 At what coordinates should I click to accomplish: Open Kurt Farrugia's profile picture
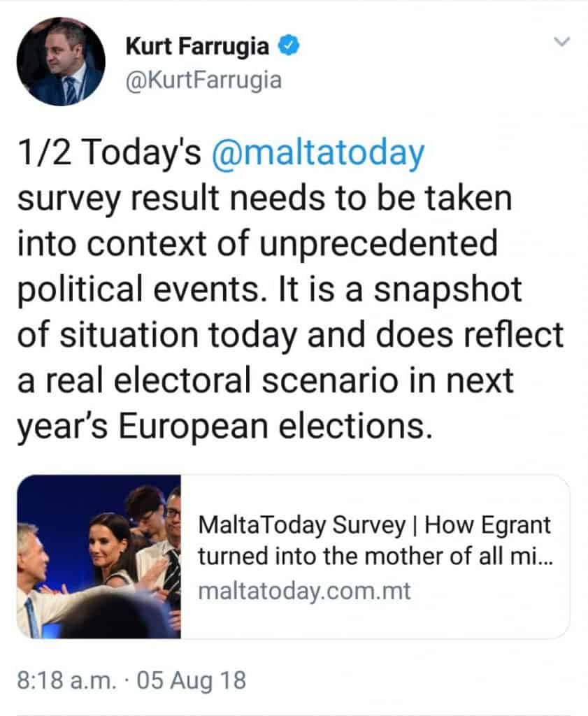[x=59, y=62]
